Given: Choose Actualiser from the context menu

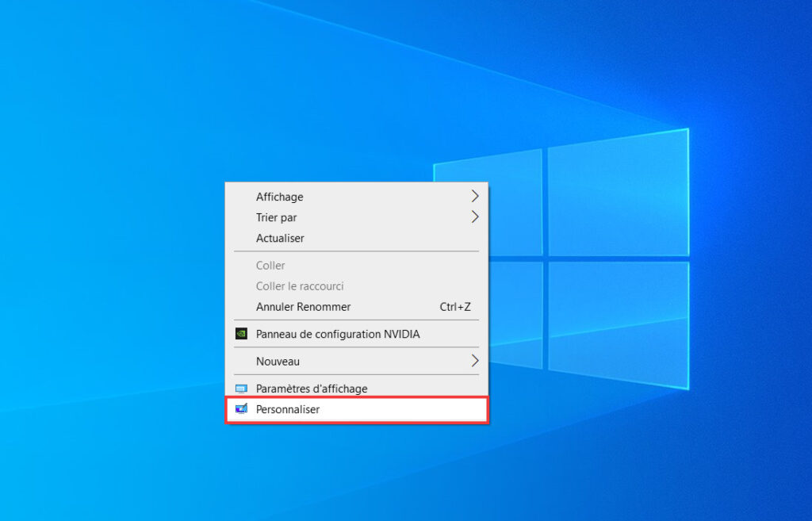Looking at the screenshot, I should pyautogui.click(x=356, y=238).
